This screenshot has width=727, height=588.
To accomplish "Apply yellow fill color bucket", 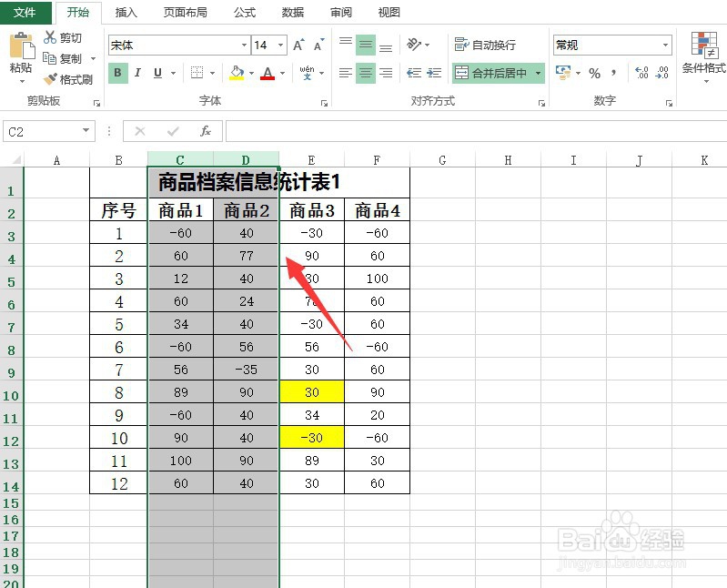I will (237, 73).
